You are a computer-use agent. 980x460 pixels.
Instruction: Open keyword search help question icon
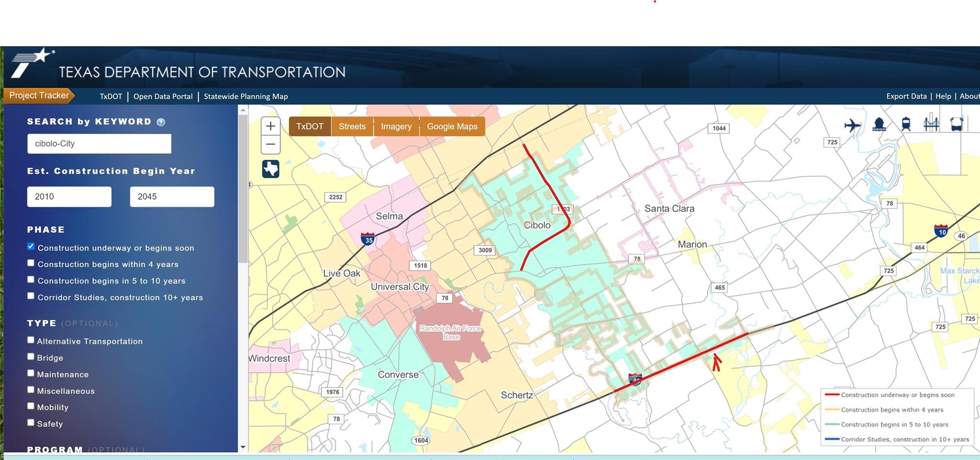(161, 122)
